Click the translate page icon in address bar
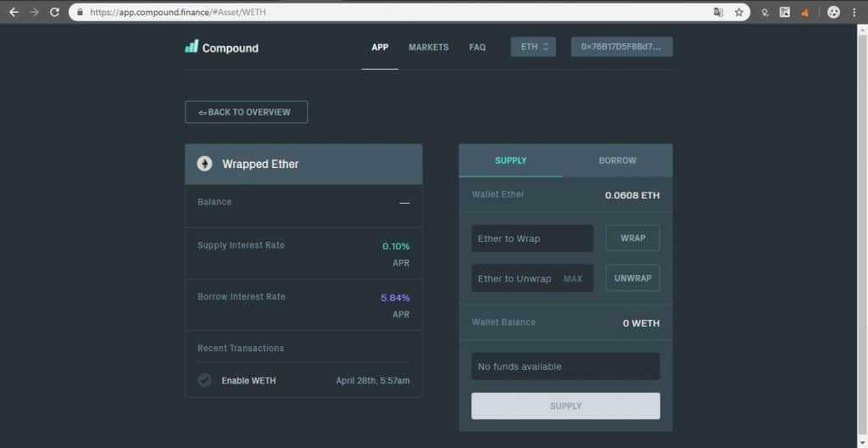Image resolution: width=868 pixels, height=448 pixels. click(x=719, y=12)
